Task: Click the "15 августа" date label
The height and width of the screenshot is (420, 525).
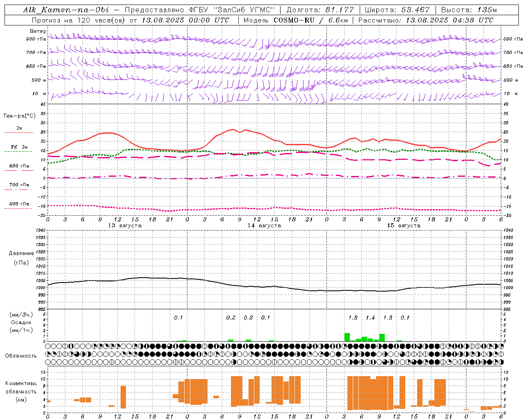Action: pos(404,226)
